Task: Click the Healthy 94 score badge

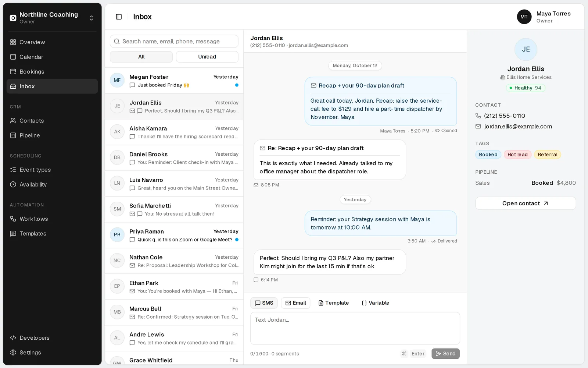Action: (526, 88)
